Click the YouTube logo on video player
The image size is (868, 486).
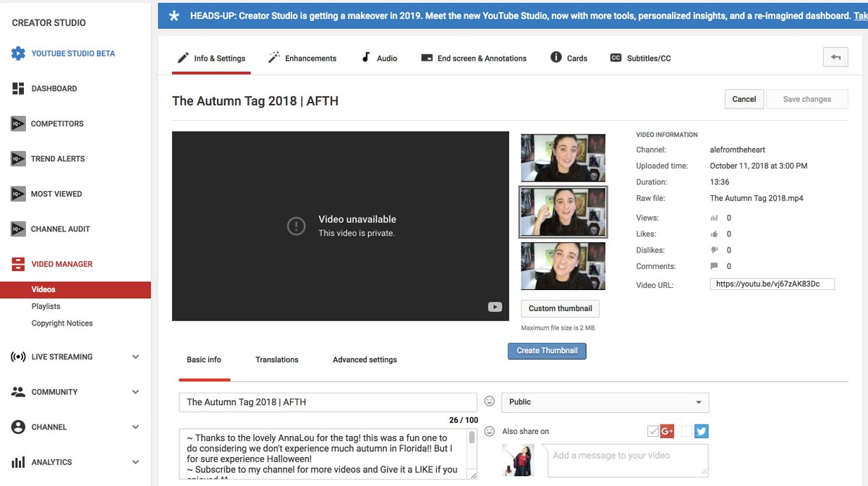click(x=495, y=307)
